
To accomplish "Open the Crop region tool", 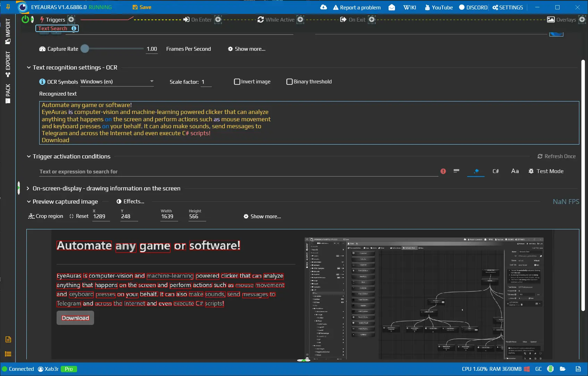I will pos(45,216).
